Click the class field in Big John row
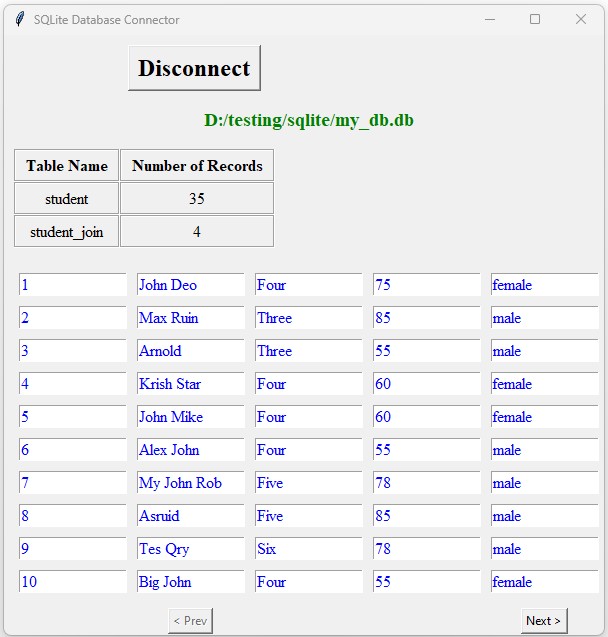 tap(309, 581)
